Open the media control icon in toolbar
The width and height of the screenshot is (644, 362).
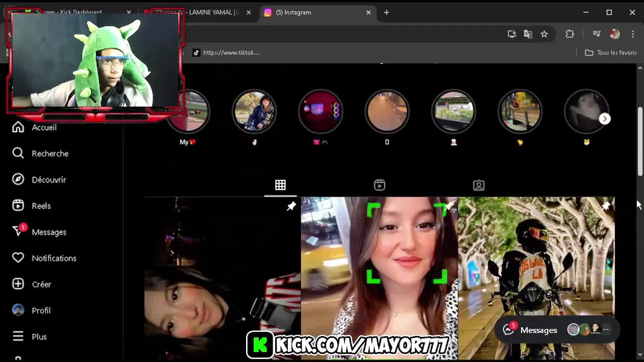[x=597, y=34]
